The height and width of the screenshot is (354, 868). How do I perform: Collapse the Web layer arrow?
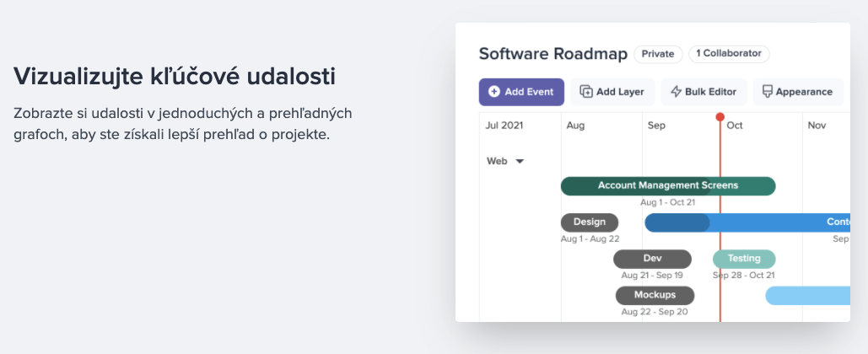[520, 161]
